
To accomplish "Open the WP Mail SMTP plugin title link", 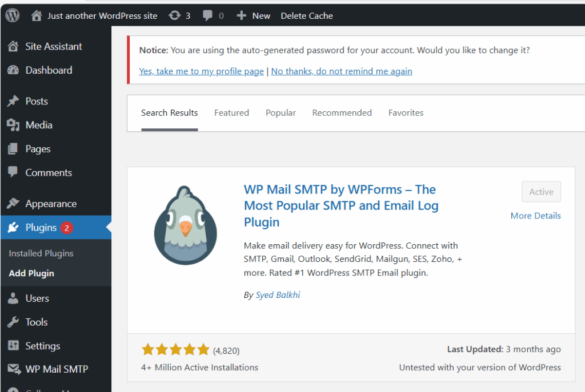I will (341, 205).
